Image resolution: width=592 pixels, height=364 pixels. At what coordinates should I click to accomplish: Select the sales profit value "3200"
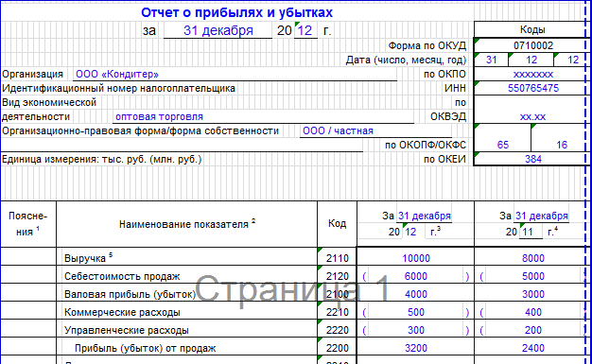tap(416, 348)
